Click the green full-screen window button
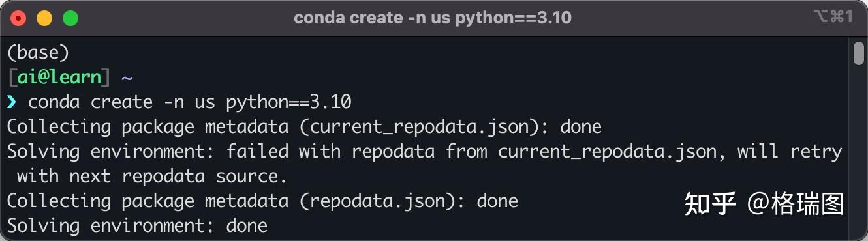 [x=70, y=18]
